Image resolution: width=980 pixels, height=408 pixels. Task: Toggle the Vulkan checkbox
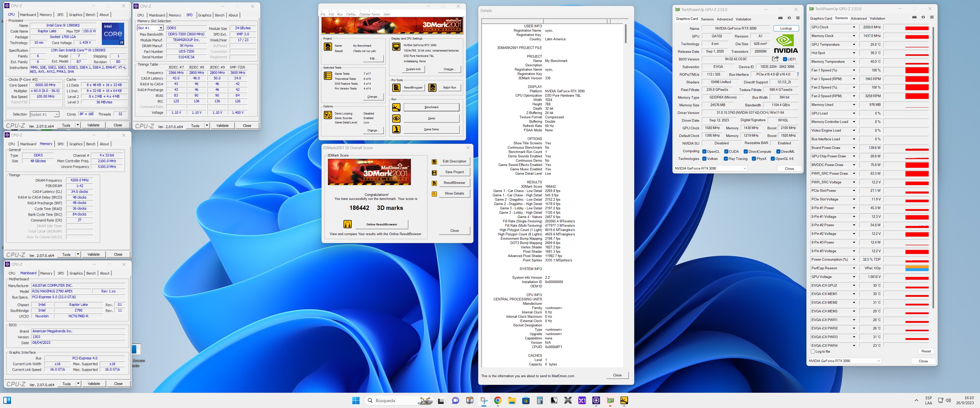[704, 159]
